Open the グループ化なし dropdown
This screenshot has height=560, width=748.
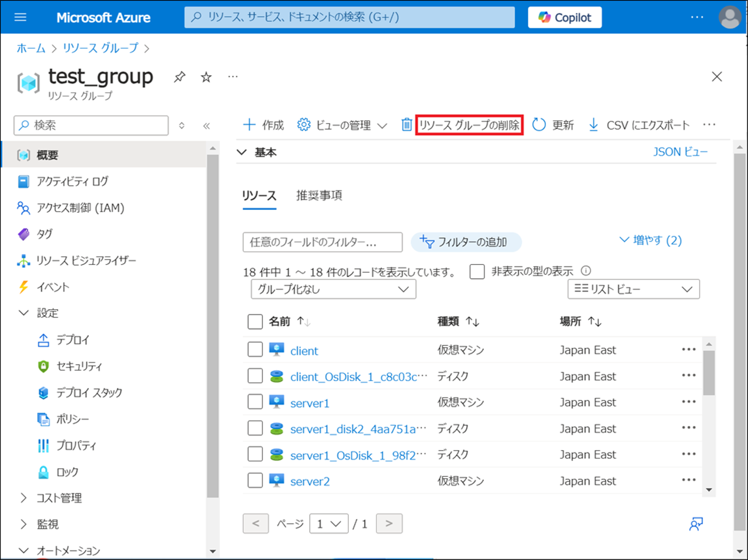pyautogui.click(x=333, y=289)
